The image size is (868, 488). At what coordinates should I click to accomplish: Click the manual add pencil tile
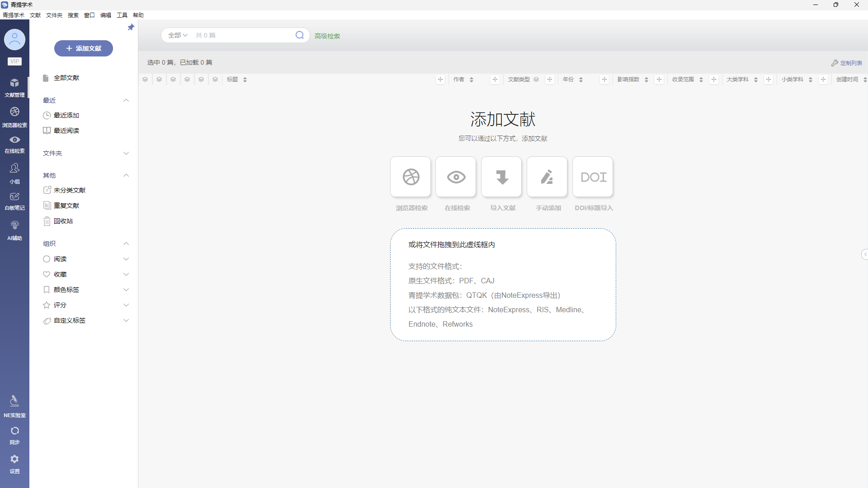point(547,177)
